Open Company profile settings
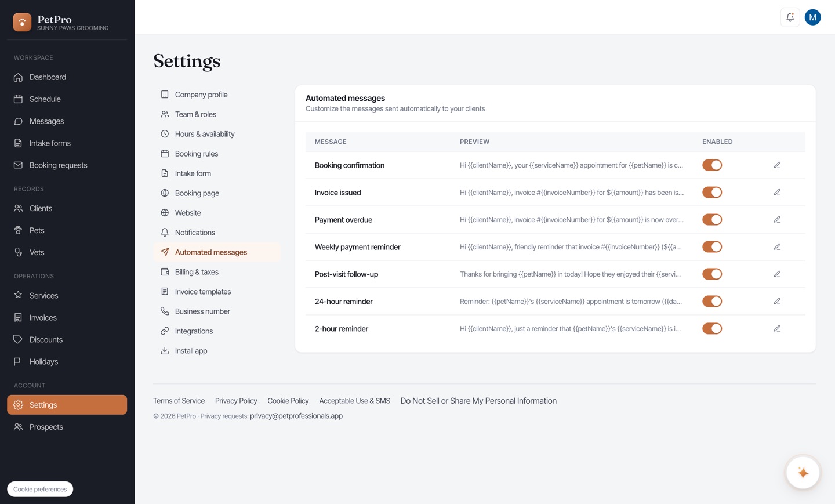 (x=217, y=95)
